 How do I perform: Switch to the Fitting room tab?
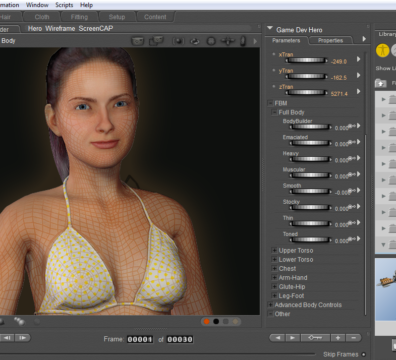79,17
